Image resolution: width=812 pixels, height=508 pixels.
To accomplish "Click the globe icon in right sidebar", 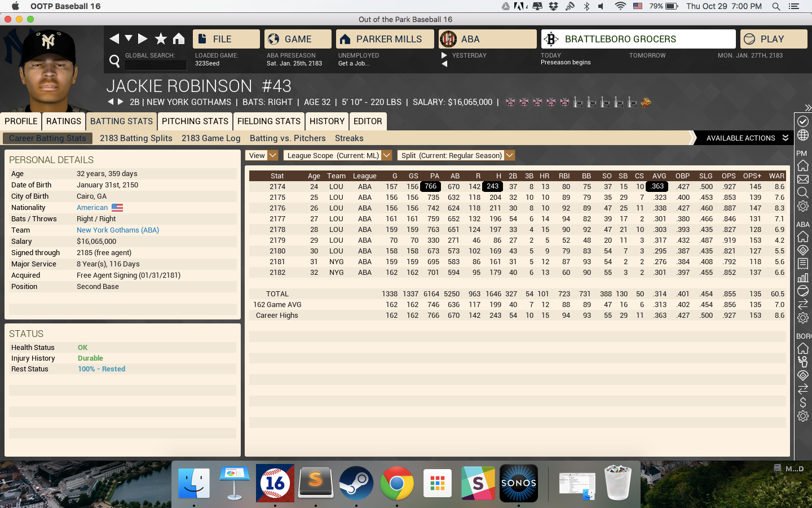I will click(x=803, y=135).
